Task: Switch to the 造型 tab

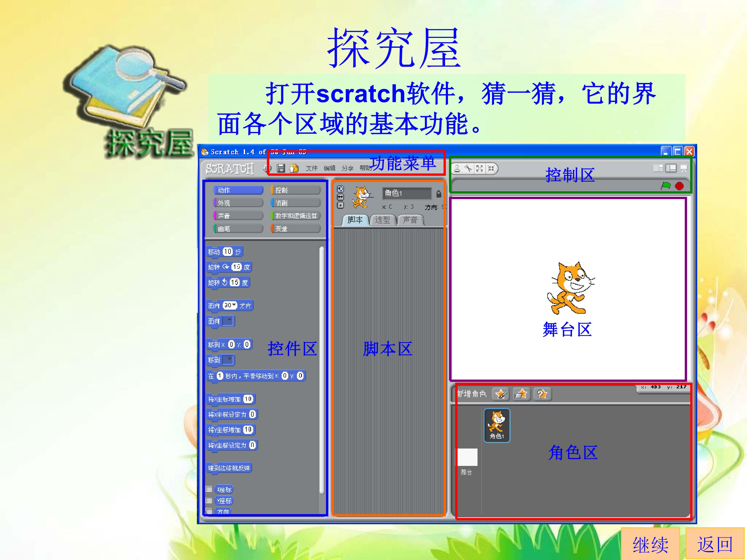Action: pos(383,220)
